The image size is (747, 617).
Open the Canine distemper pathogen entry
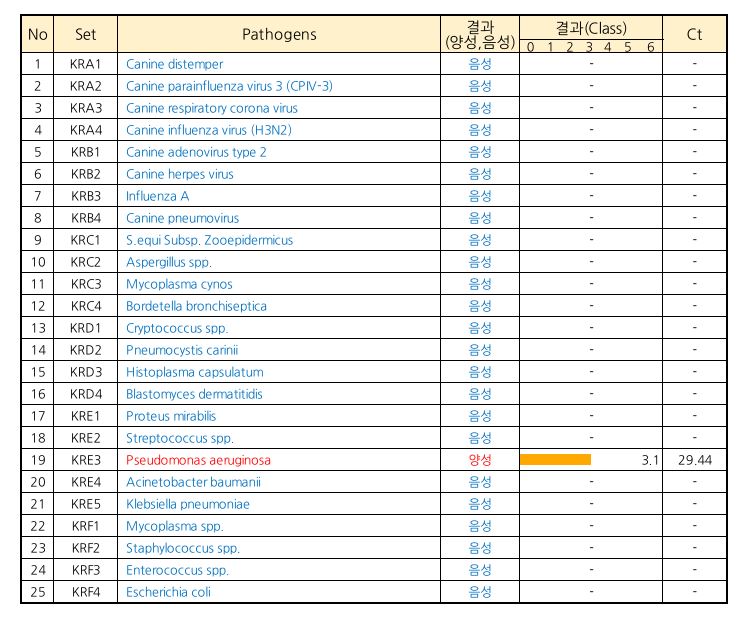coord(174,64)
